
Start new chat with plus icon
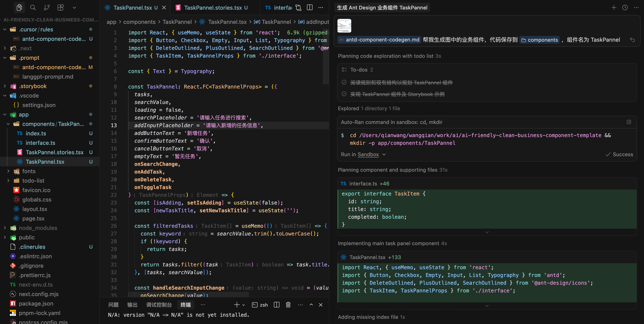(x=613, y=8)
